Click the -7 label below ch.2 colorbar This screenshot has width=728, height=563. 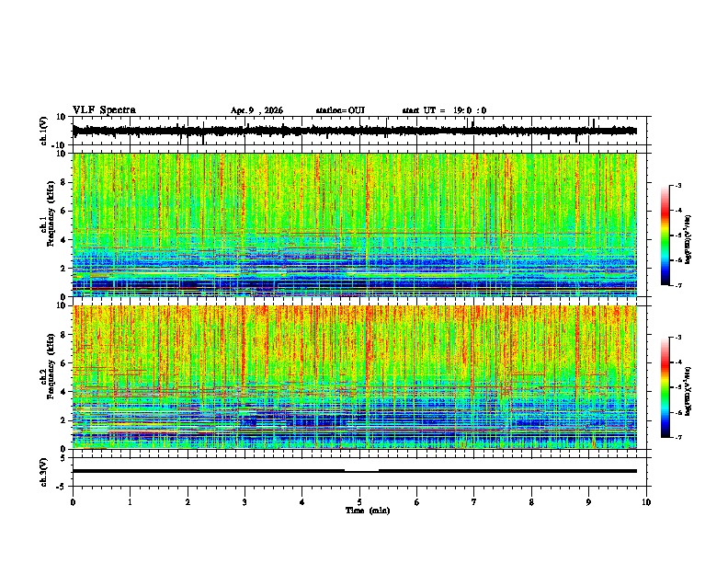coord(677,437)
